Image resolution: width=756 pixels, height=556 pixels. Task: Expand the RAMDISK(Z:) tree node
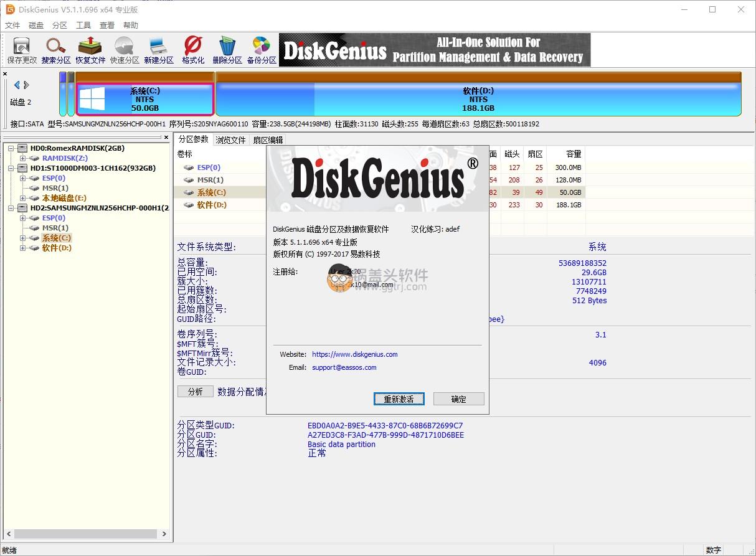[x=22, y=158]
